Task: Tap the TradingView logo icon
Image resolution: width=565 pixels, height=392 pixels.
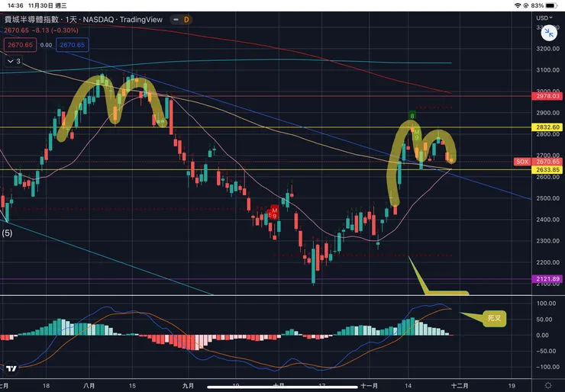Action: coord(11,368)
